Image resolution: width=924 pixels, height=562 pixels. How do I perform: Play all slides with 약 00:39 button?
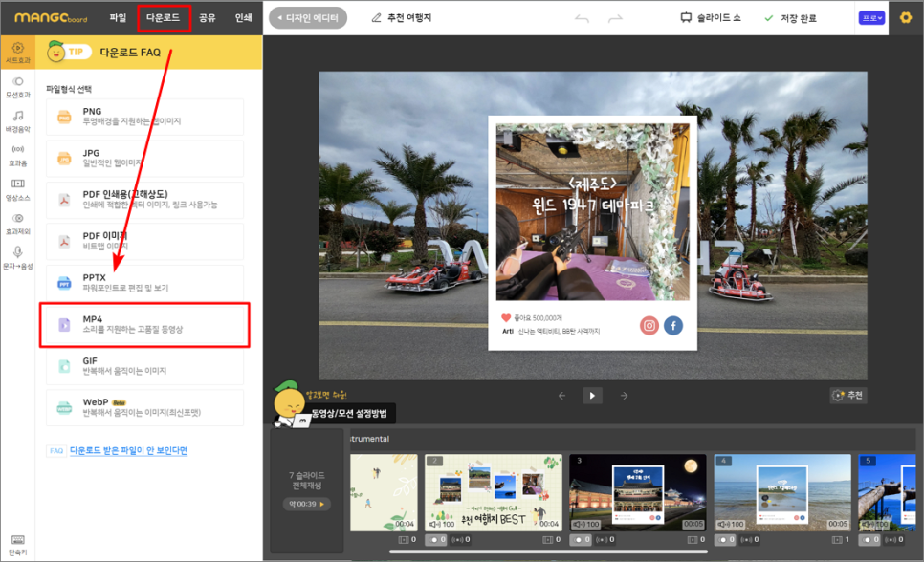click(x=306, y=505)
